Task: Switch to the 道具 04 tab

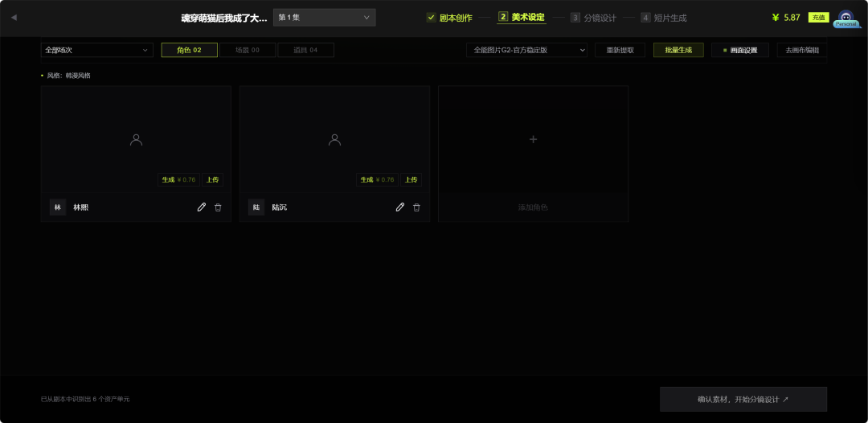Action: pos(305,51)
